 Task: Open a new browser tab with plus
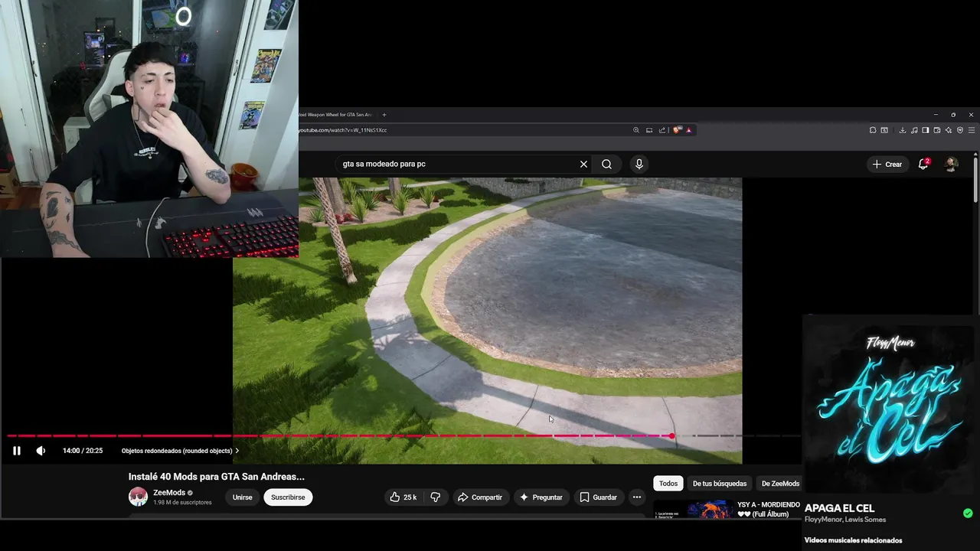pyautogui.click(x=384, y=115)
